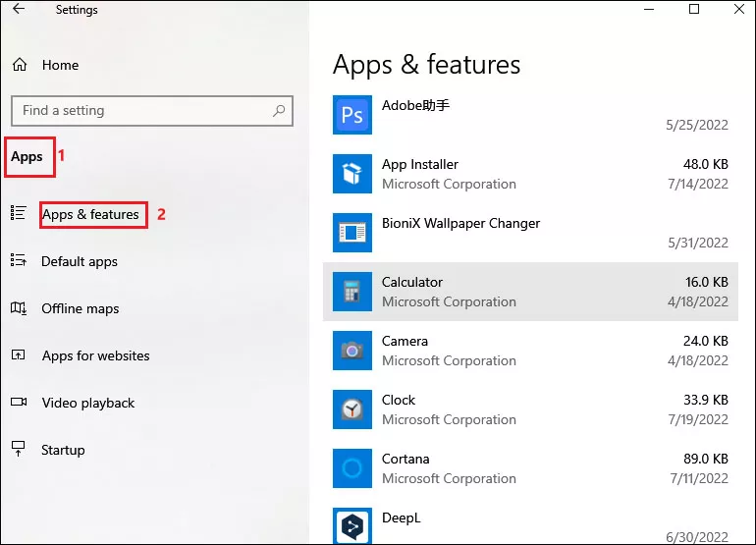Screen dimensions: 756x545
Task: Open the Default apps section
Action: 80,261
